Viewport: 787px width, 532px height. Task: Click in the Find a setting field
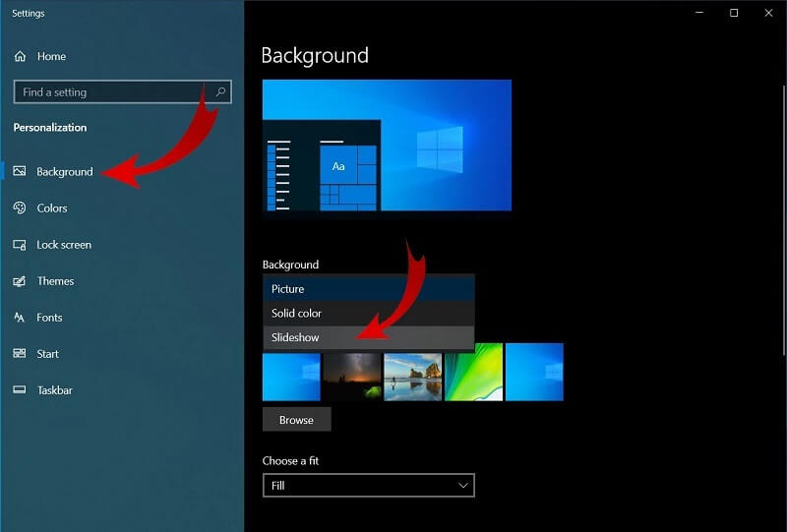(113, 92)
